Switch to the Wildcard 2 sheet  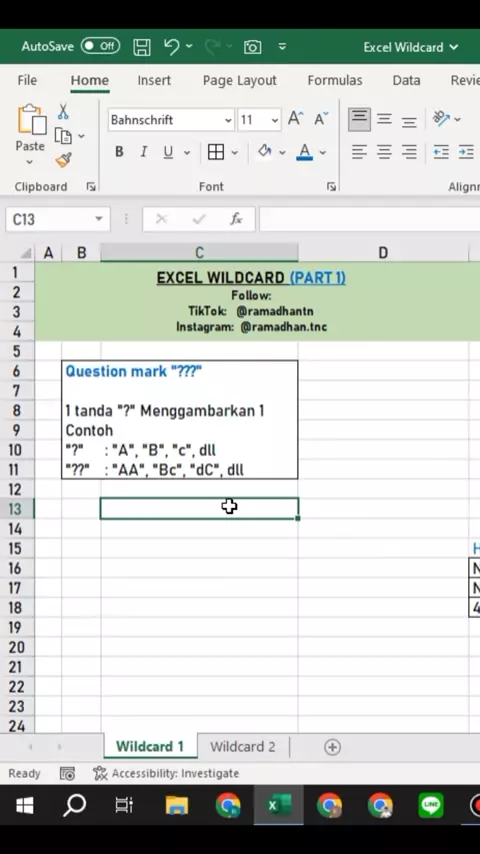[242, 746]
